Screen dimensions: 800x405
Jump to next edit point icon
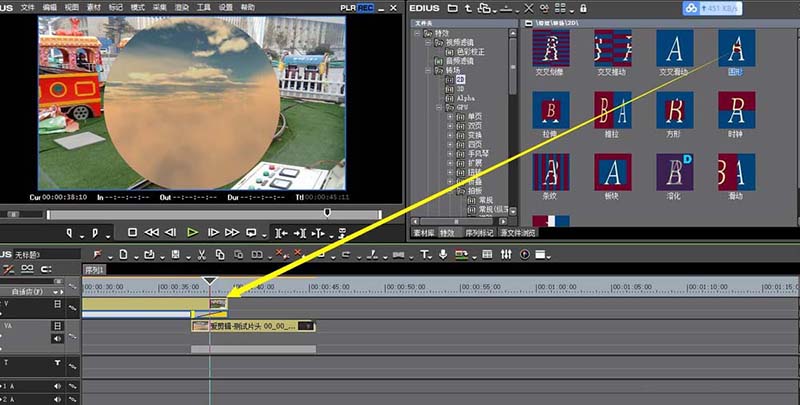point(300,233)
